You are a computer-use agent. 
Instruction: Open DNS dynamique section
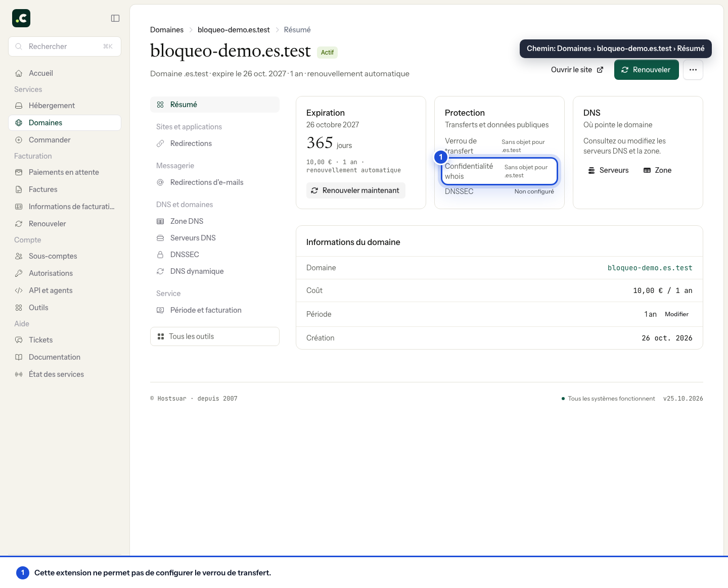[x=215, y=271]
